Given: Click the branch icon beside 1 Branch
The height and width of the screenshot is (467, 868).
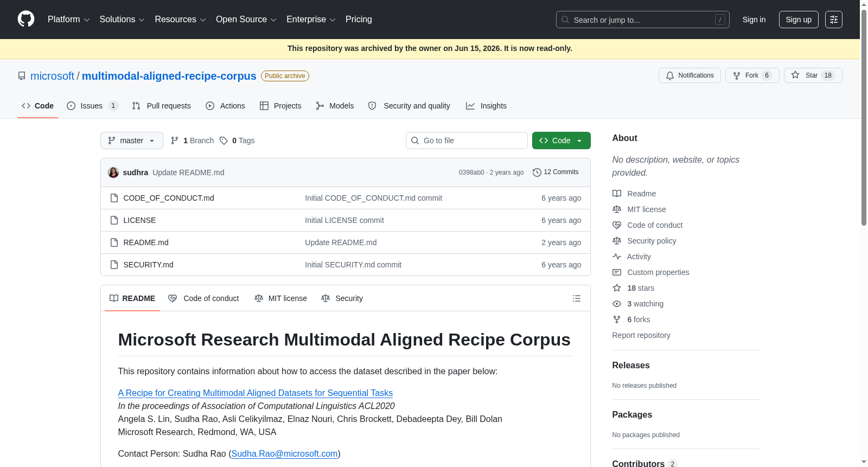Looking at the screenshot, I should 175,140.
